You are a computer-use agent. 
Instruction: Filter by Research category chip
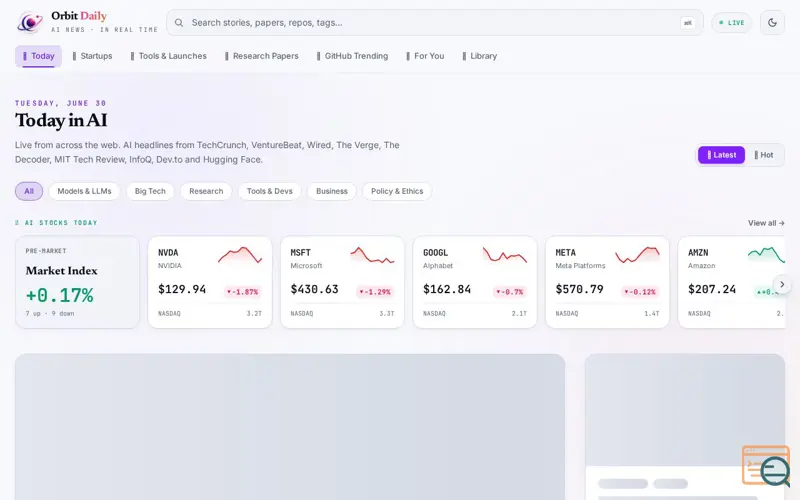(x=206, y=191)
